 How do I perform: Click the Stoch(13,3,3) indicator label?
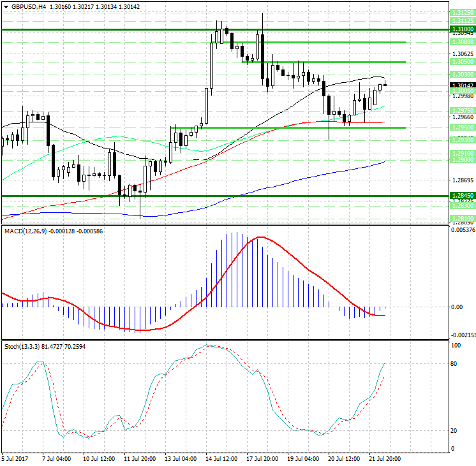(x=21, y=346)
